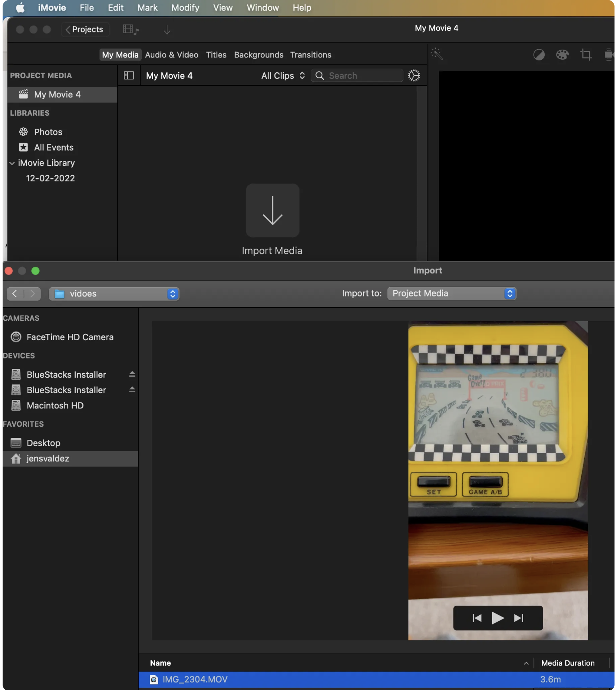
Task: Collapse the iMovie Library tree
Action: click(x=12, y=163)
